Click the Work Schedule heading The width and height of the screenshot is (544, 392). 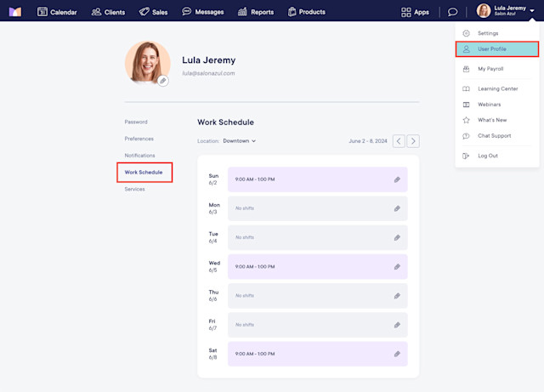coord(225,122)
